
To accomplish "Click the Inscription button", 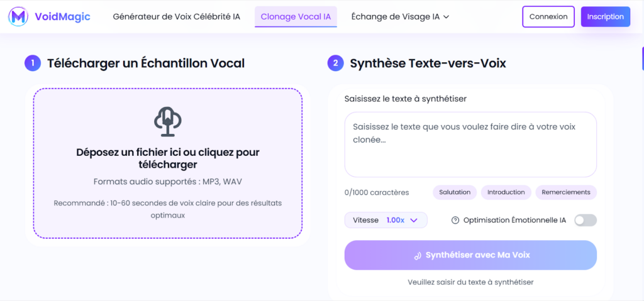I will coord(605,16).
